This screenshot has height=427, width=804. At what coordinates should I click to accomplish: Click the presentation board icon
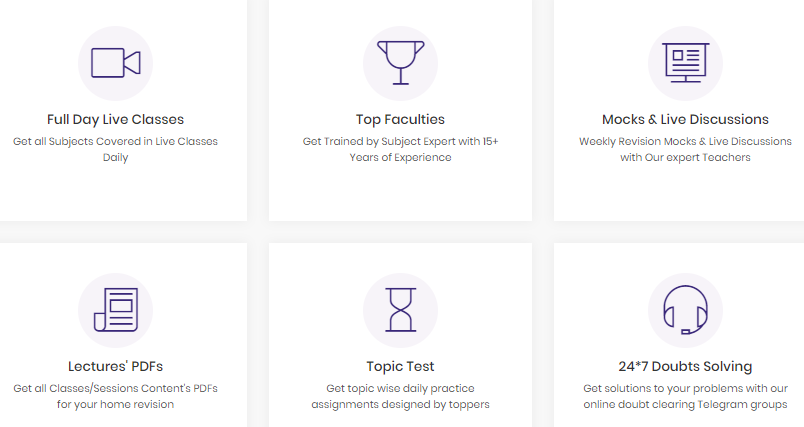click(x=686, y=63)
